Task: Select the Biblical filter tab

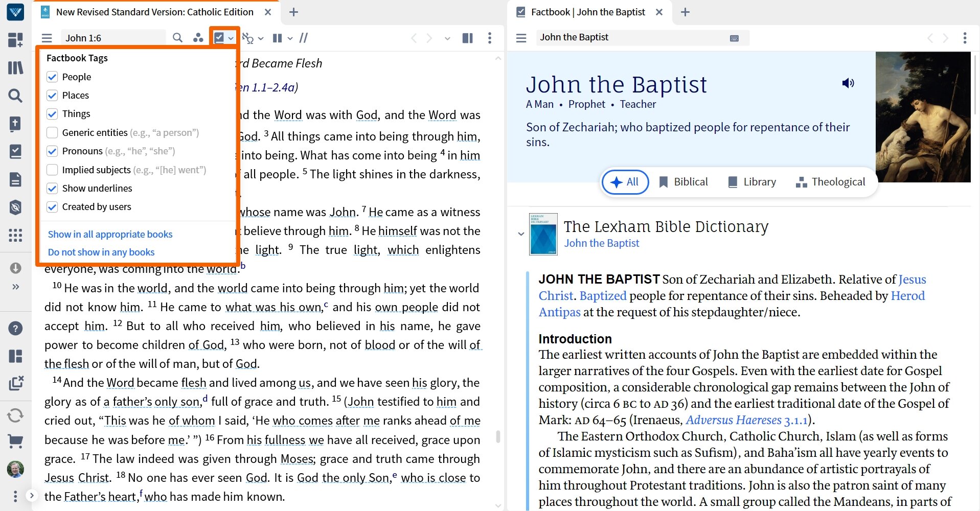Action: tap(683, 182)
